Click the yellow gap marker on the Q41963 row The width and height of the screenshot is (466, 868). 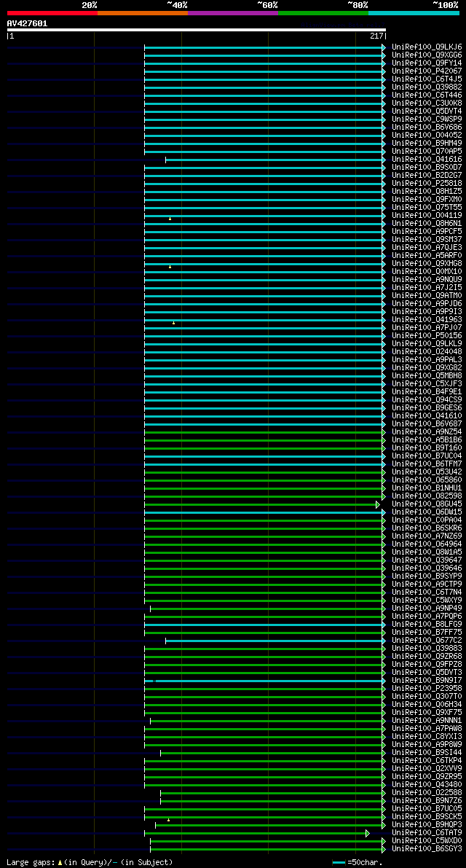(173, 323)
